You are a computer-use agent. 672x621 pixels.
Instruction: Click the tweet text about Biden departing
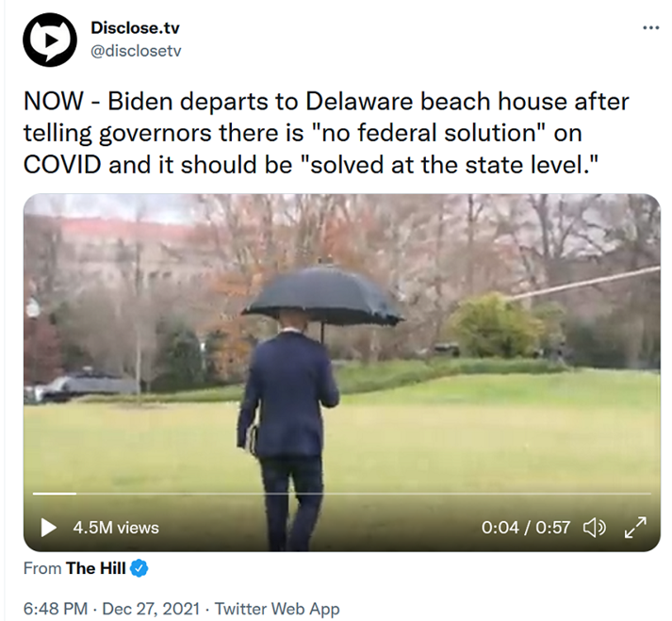point(326,133)
